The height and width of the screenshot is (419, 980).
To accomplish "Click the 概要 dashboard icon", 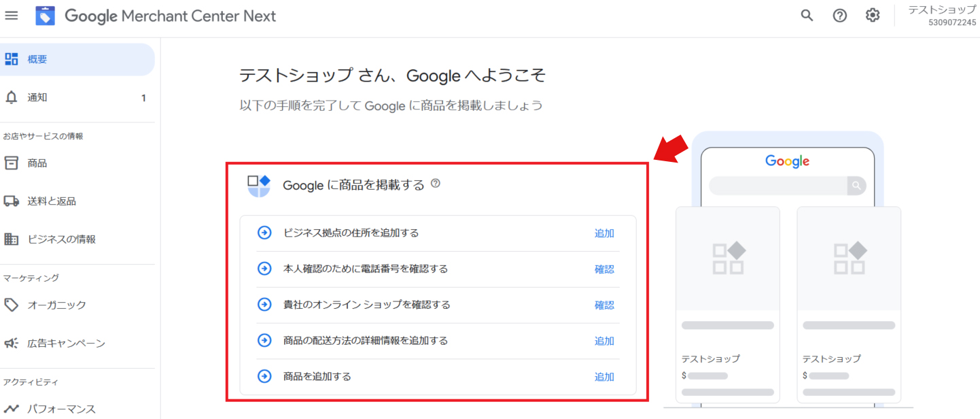I will point(12,59).
